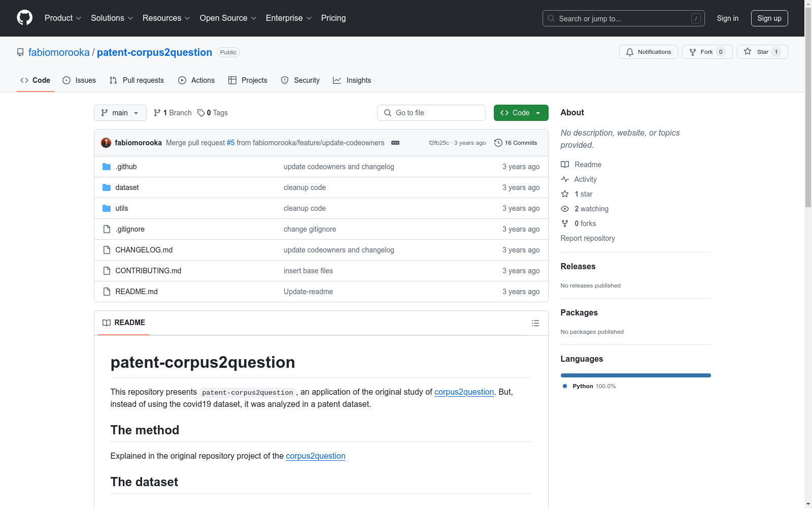Screen dimensions: 812x508
Task: Go to the Insights tab
Action: (x=352, y=80)
